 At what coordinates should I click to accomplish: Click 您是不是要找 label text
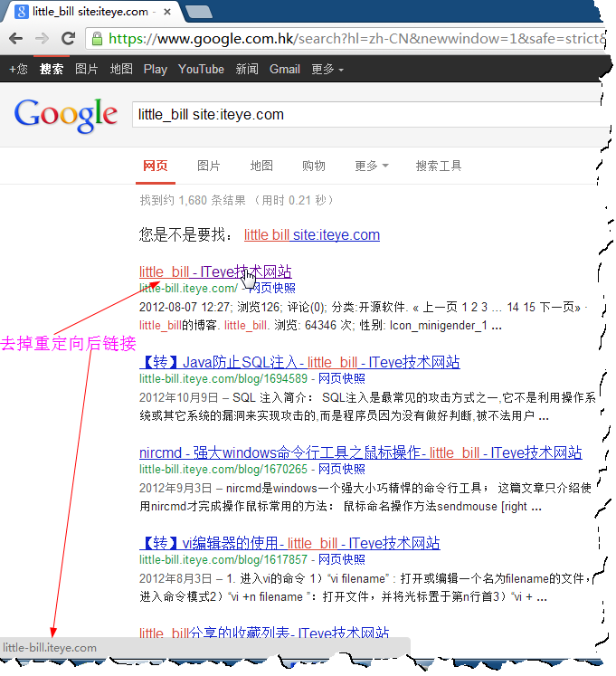(x=186, y=235)
